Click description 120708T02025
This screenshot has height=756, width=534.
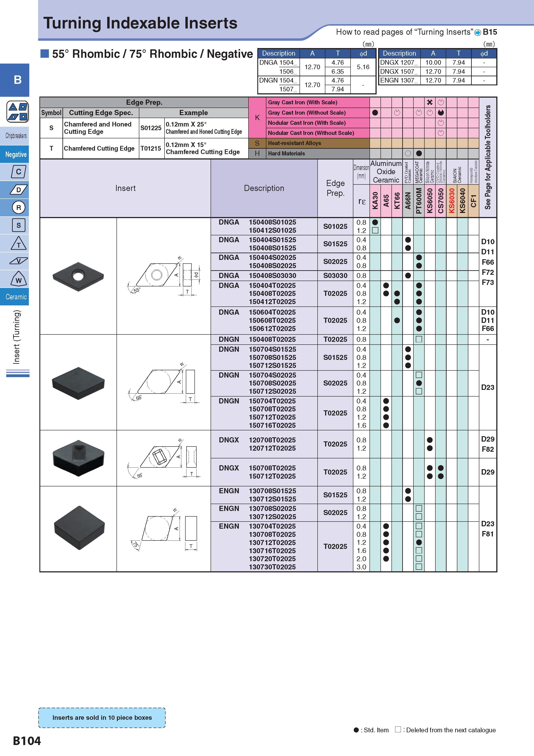272,440
